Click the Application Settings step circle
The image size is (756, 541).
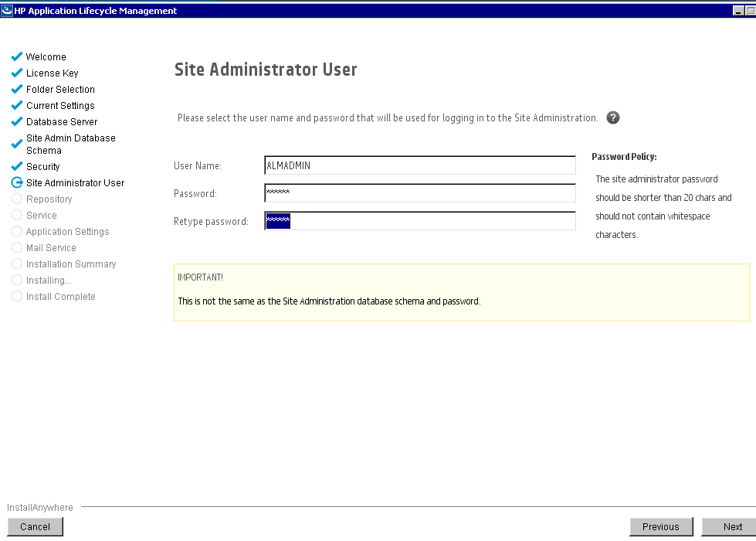point(17,231)
